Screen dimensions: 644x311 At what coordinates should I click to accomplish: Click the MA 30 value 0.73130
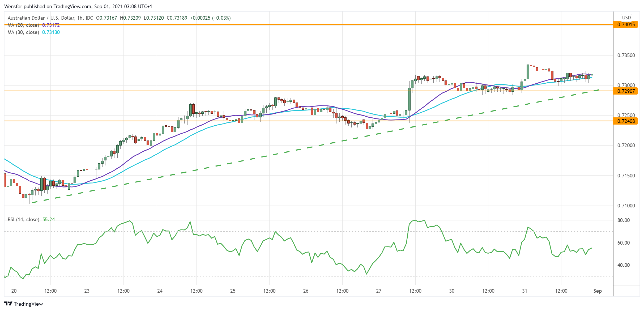point(51,32)
